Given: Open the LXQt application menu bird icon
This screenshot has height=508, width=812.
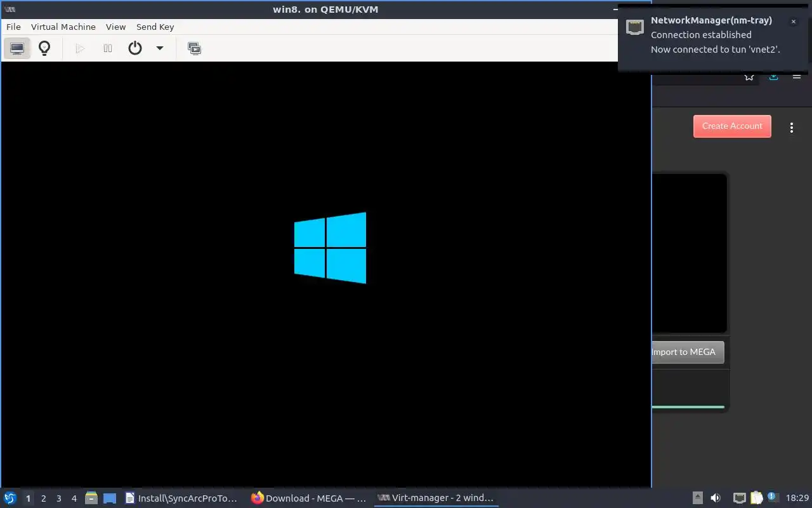Looking at the screenshot, I should point(10,498).
